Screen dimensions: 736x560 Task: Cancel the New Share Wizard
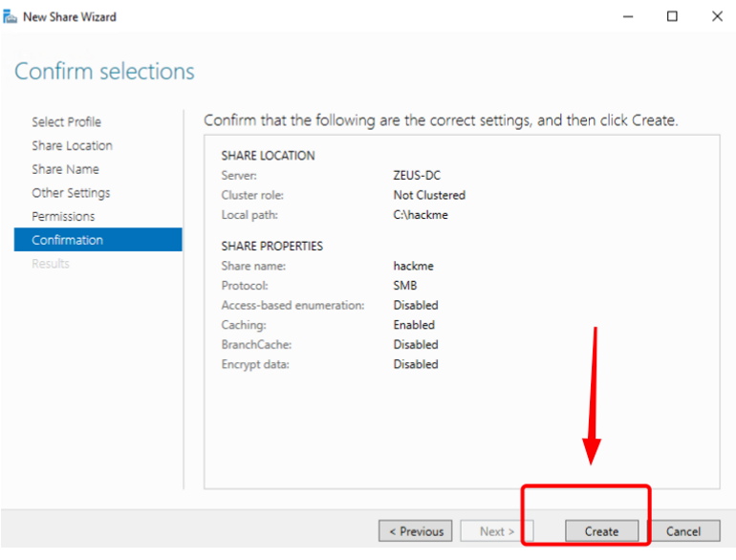point(683,531)
